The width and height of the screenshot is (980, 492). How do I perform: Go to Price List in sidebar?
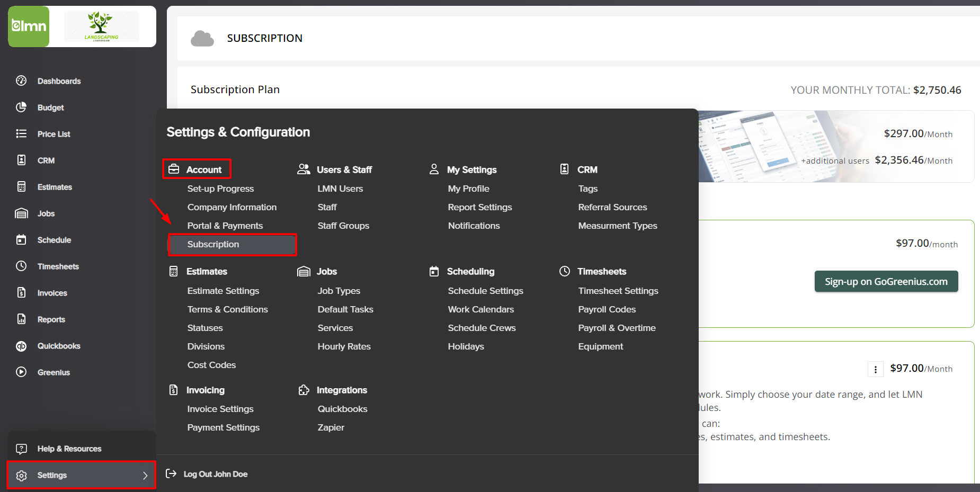54,134
